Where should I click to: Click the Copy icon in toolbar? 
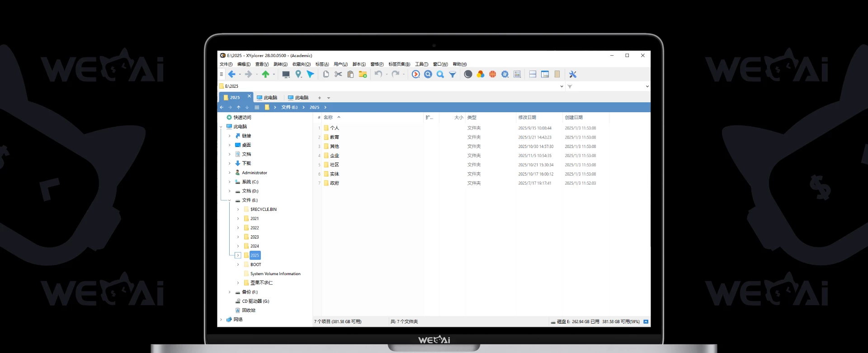point(326,74)
